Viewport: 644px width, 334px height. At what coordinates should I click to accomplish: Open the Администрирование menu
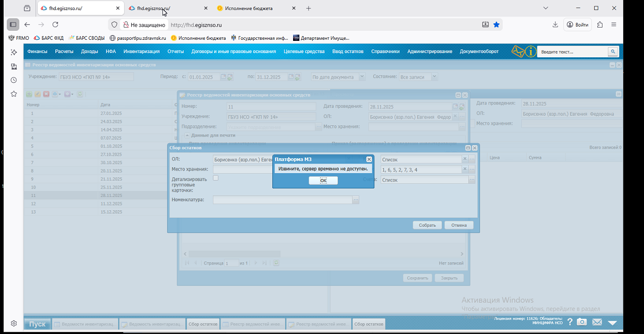click(430, 52)
